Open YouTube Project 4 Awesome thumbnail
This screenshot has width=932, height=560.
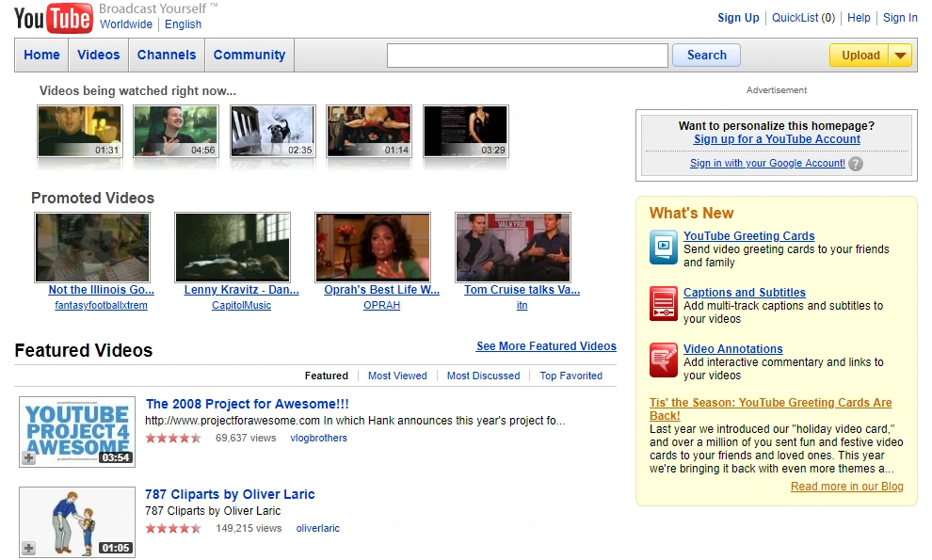[76, 432]
